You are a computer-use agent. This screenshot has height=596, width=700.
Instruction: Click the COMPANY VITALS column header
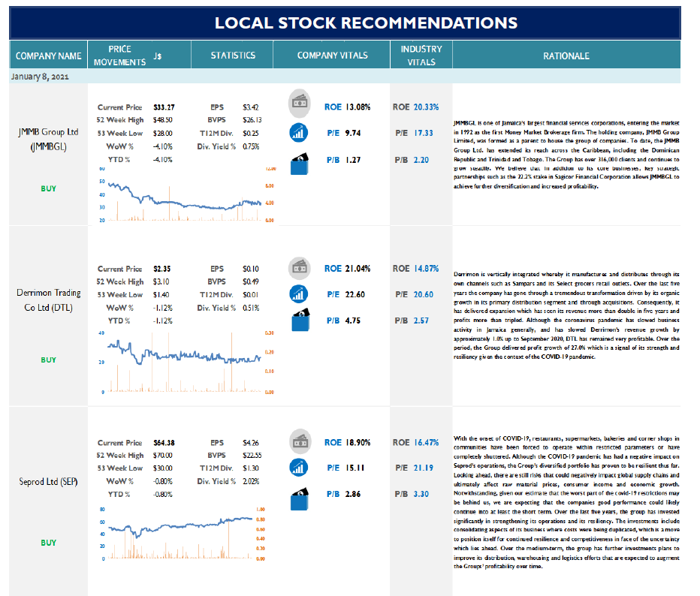(x=332, y=56)
